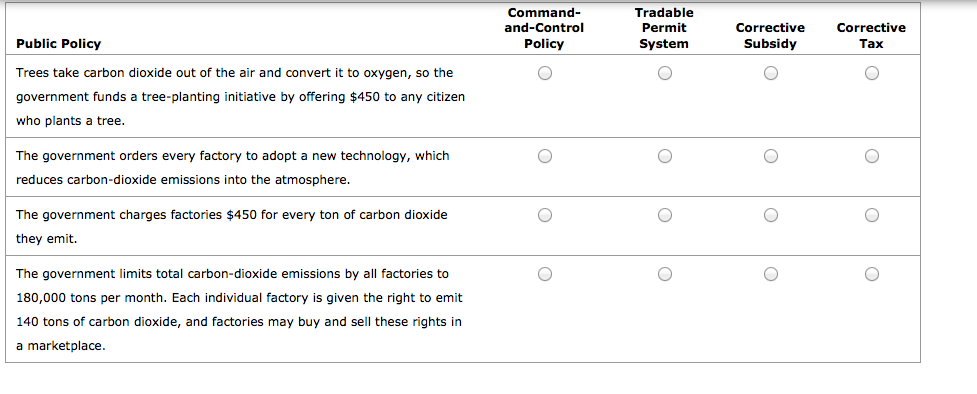Viewport: 977px width, 394px height.
Task: Mark Tradable Permit System for $450 per ton charge
Action: (665, 215)
